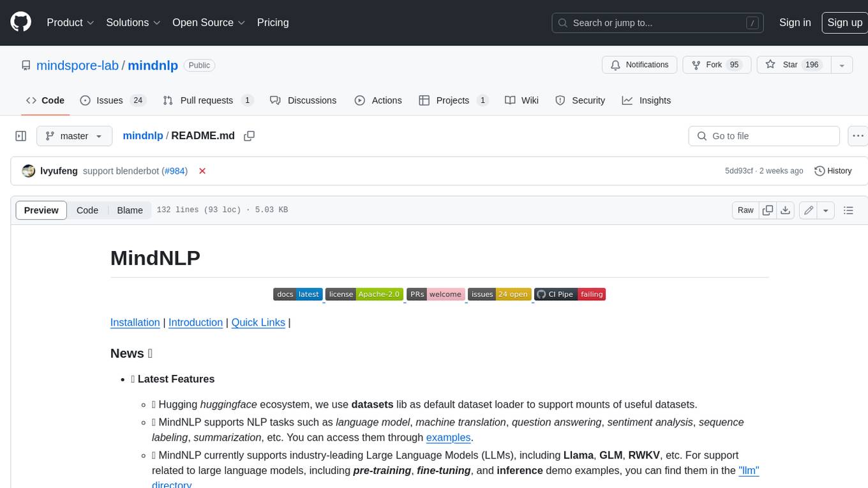Open the mindspore-lab owner link
This screenshot has width=868, height=488.
77,65
